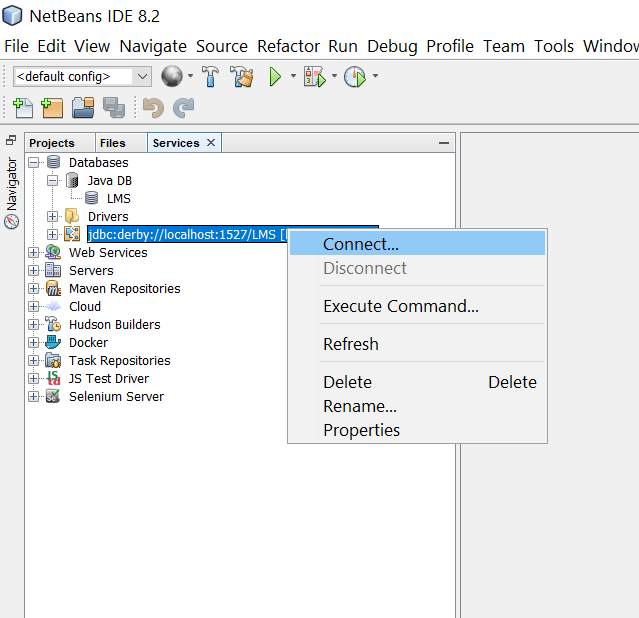Choose Refresh from context menu
The width and height of the screenshot is (639, 618).
[417, 344]
